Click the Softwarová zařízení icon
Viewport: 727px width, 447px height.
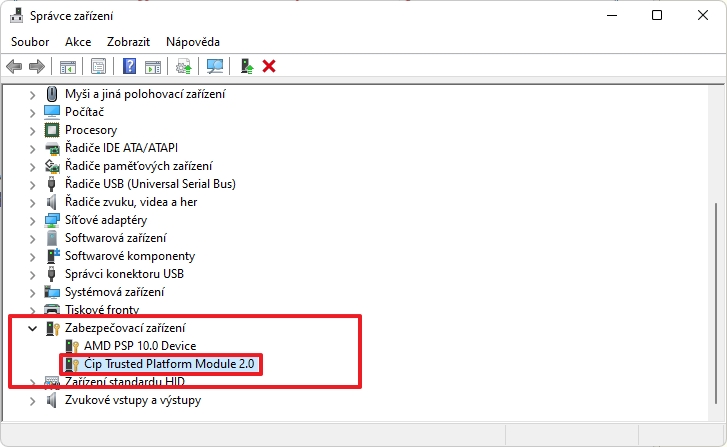point(52,238)
